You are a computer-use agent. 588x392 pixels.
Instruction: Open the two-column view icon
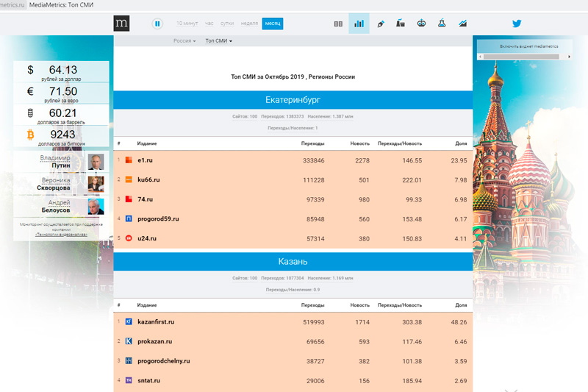[338, 24]
